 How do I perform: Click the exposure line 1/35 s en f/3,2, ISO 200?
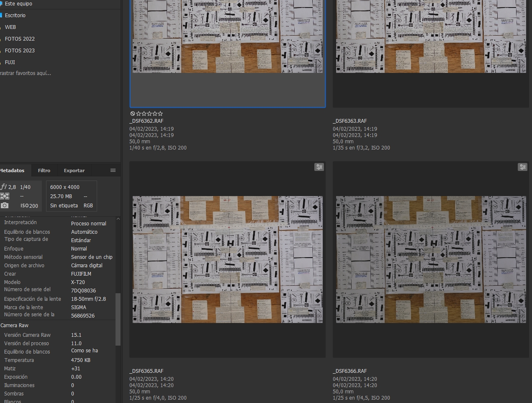pyautogui.click(x=361, y=148)
